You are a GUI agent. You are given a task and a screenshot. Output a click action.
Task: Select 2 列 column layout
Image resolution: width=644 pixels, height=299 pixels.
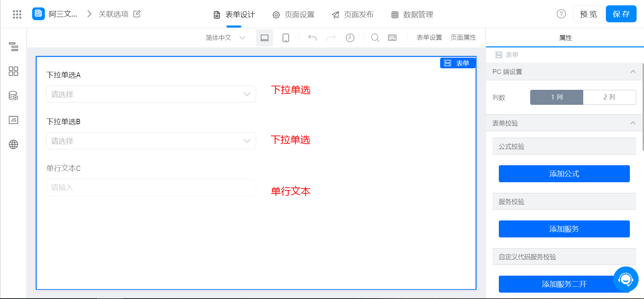610,97
